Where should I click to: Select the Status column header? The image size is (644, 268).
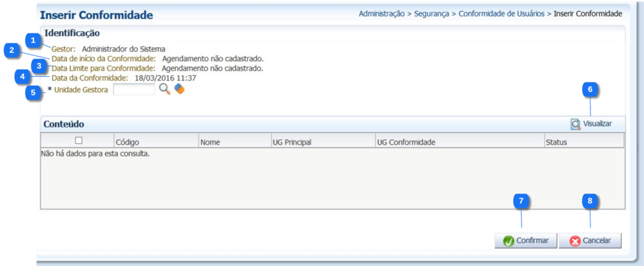tap(556, 142)
